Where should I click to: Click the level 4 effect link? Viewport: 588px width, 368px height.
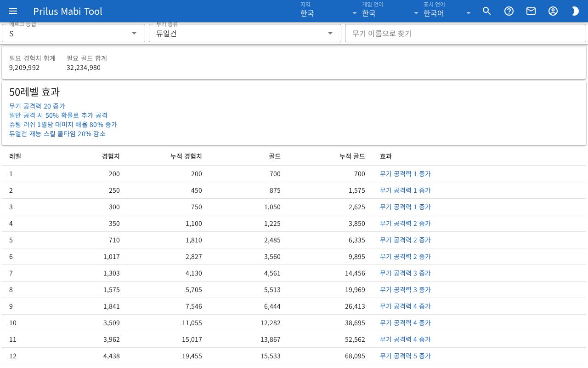(x=405, y=224)
